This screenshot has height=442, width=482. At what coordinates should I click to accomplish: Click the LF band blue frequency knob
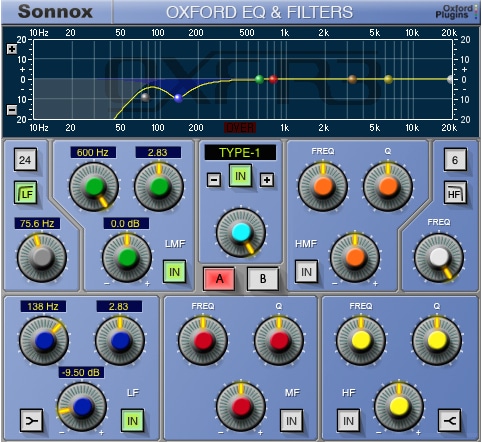pyautogui.click(x=44, y=341)
